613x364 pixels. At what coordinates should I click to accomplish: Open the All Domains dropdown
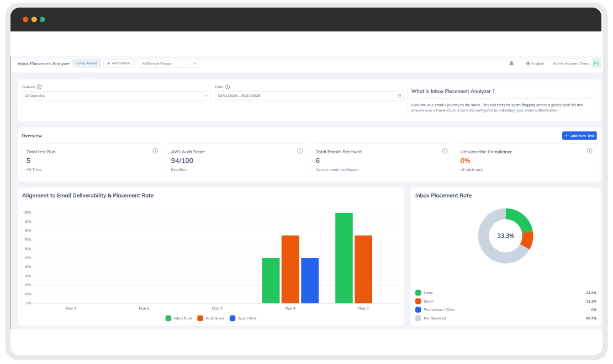click(x=116, y=95)
